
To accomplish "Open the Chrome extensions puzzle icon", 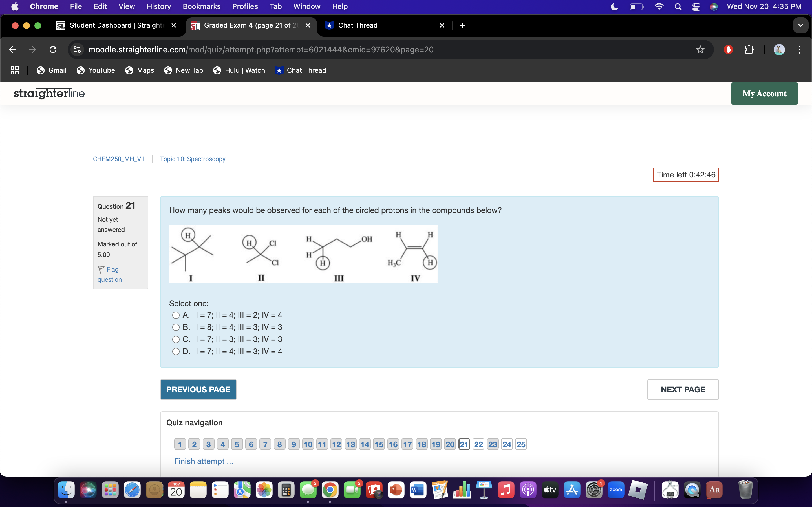I will point(749,49).
